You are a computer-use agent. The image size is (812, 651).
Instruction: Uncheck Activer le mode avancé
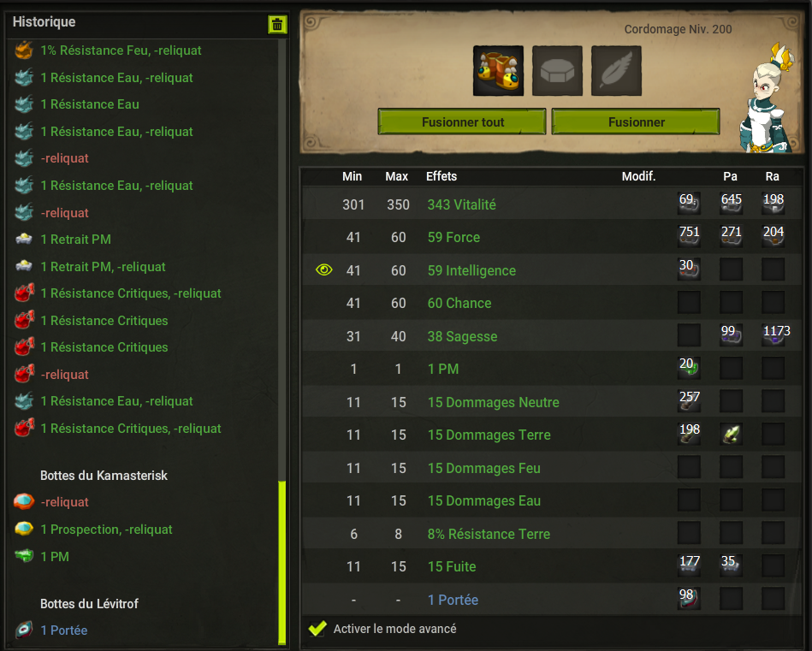[317, 629]
